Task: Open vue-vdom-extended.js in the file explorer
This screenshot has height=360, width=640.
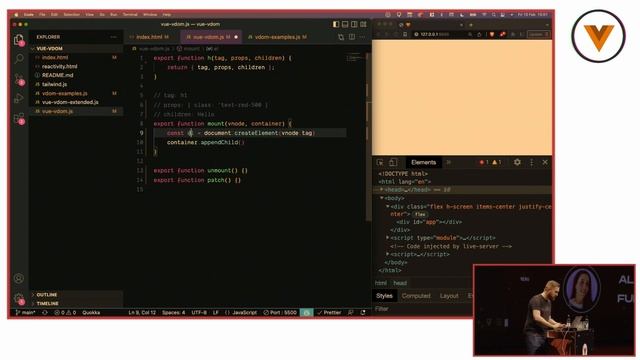Action: [70, 102]
